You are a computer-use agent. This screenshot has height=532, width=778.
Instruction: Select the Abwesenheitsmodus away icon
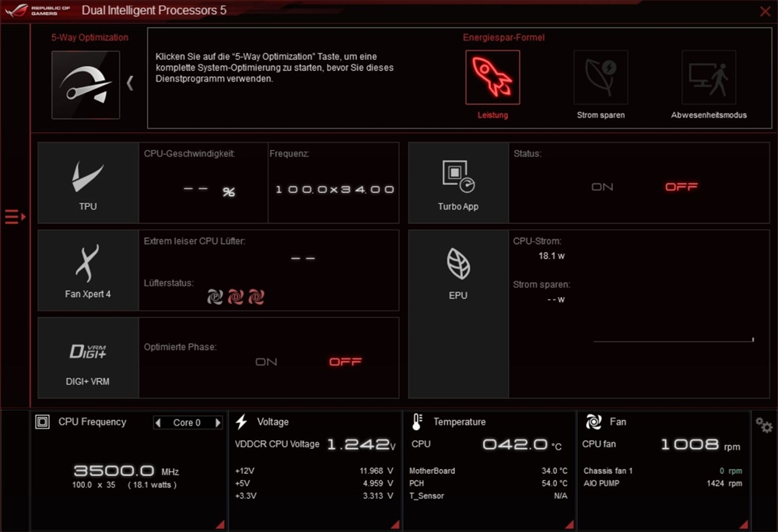[709, 77]
